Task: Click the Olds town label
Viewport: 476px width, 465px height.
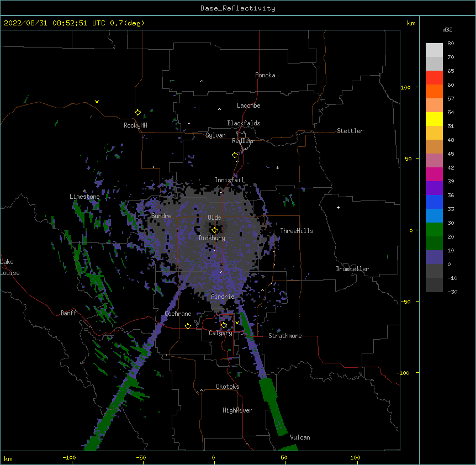Action: pos(214,218)
